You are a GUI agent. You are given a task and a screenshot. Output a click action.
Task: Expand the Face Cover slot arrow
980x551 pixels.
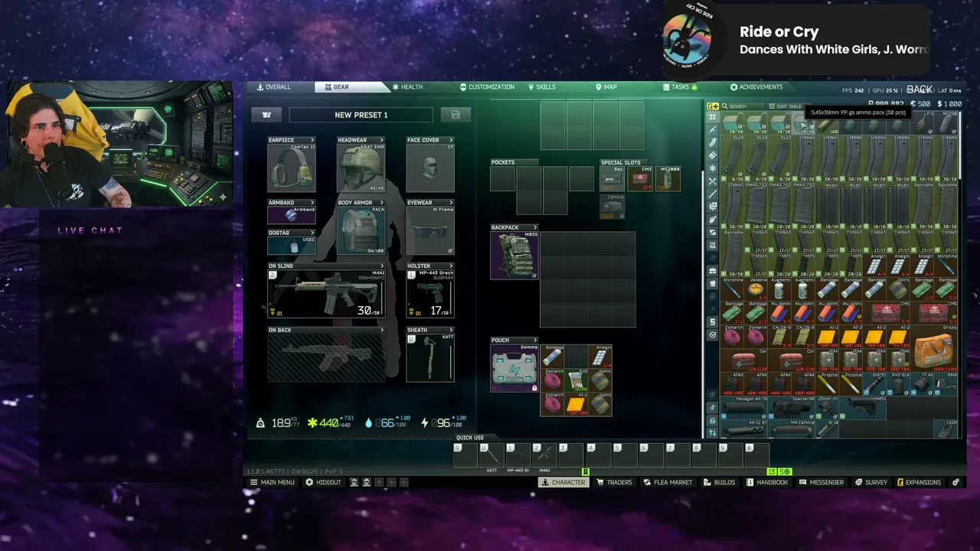pyautogui.click(x=451, y=140)
